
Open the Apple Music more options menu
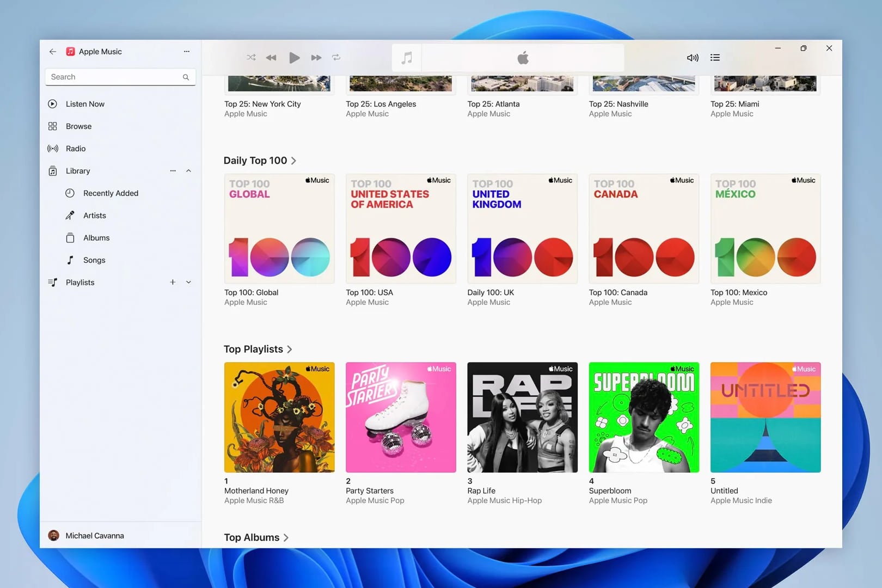[x=187, y=52]
